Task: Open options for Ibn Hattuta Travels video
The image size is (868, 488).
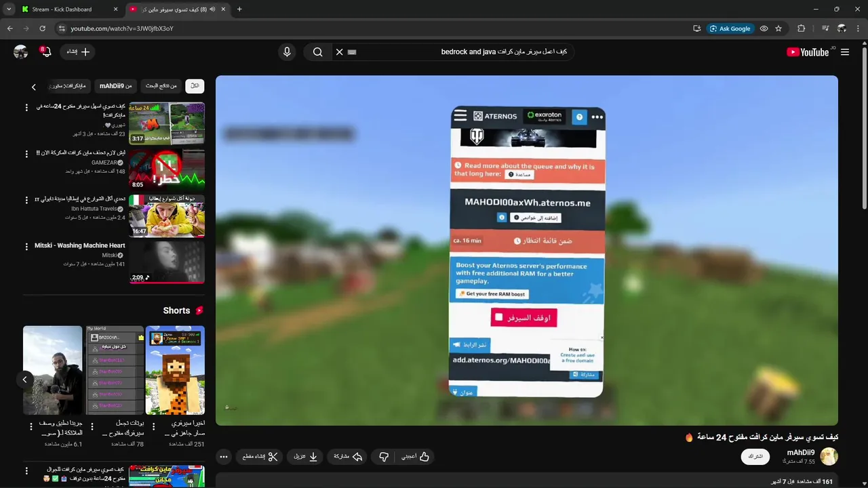Action: coord(26,200)
